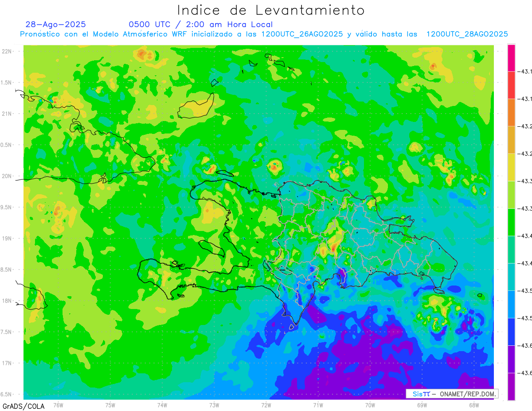Click the '19N' latitude label
The image size is (532, 411).
(7, 238)
